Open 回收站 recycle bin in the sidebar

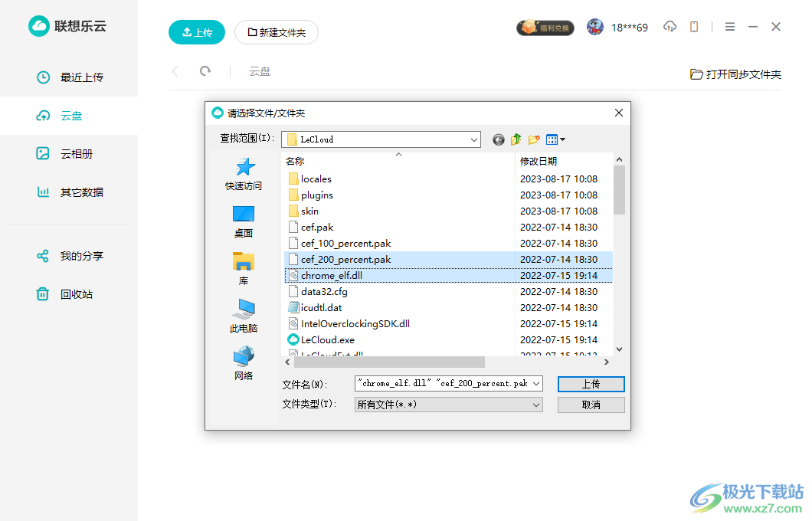pyautogui.click(x=69, y=294)
